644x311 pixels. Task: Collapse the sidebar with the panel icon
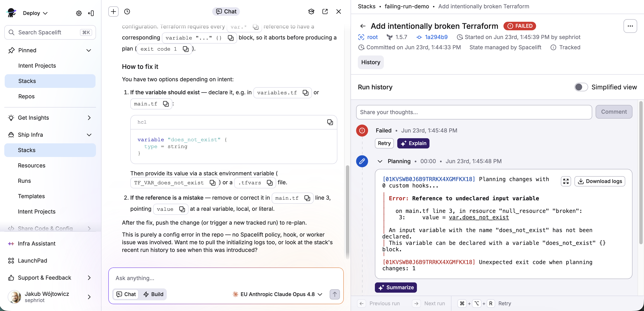coord(91,13)
